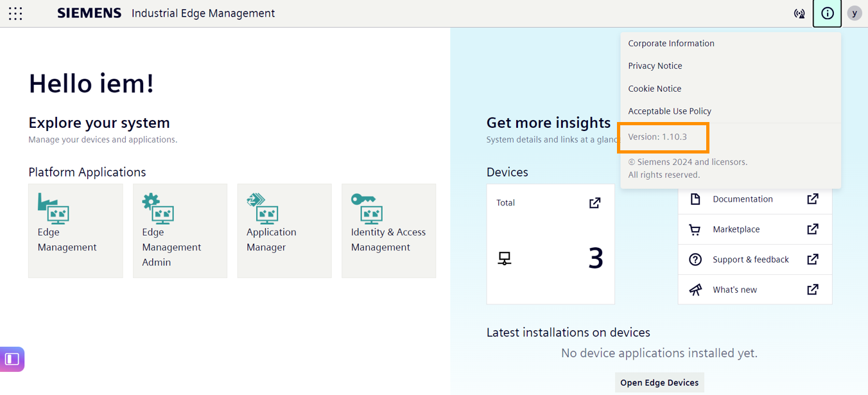The image size is (868, 395).
Task: Open the information menu icon
Action: 827,13
